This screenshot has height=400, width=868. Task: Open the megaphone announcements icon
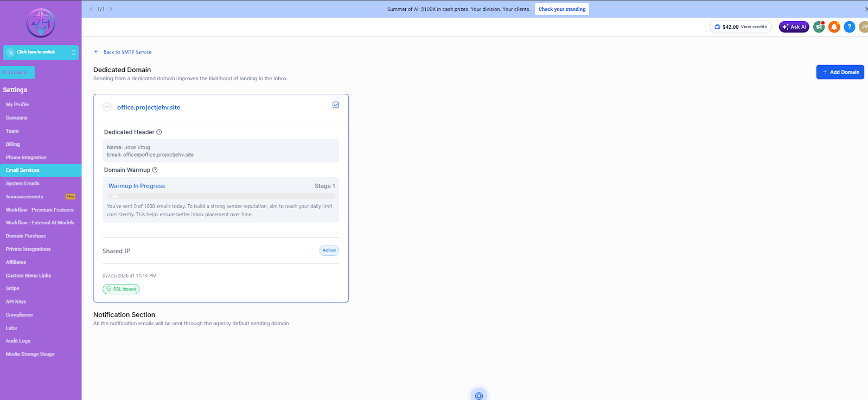pos(819,27)
